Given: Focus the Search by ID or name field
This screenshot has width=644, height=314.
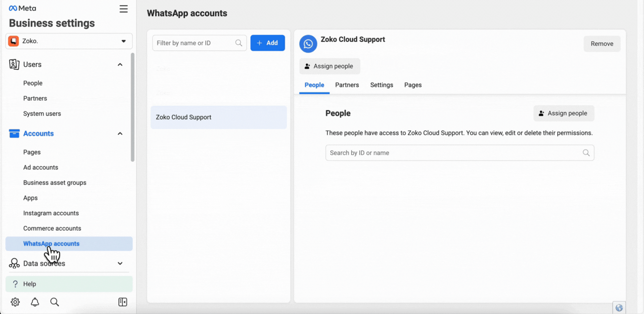Looking at the screenshot, I should pos(460,153).
